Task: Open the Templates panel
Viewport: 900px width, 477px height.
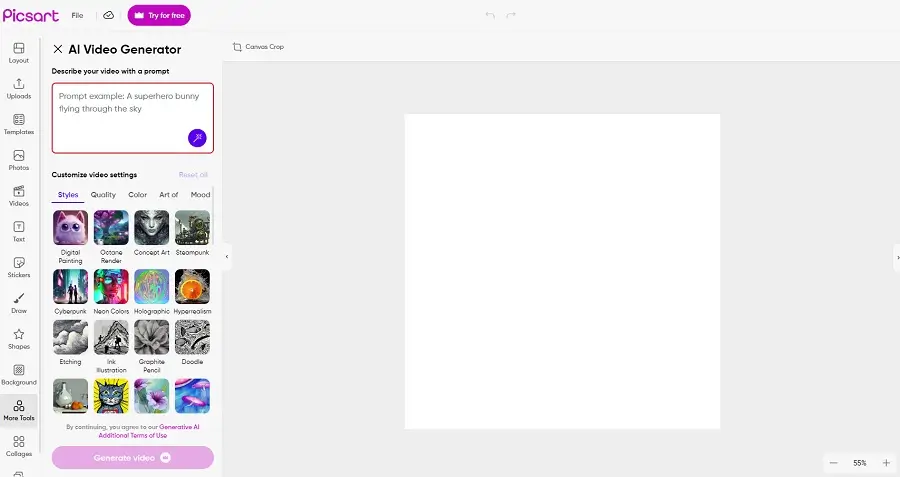Action: [19, 125]
